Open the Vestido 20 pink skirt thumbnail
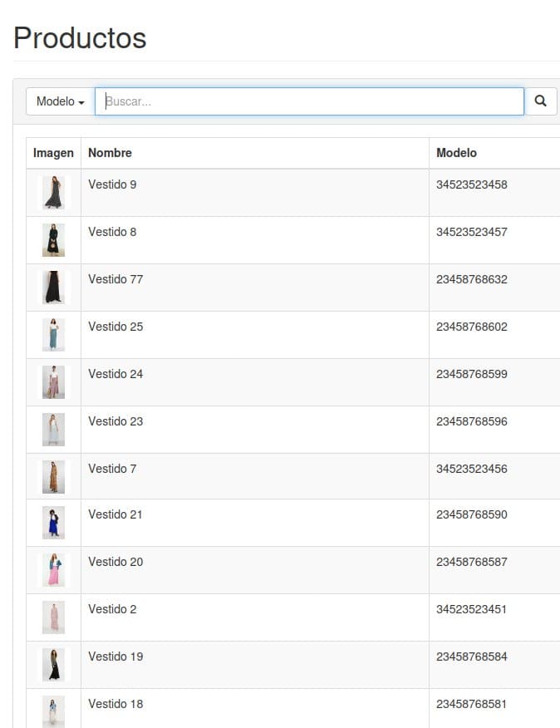This screenshot has width=560, height=728. point(53,570)
